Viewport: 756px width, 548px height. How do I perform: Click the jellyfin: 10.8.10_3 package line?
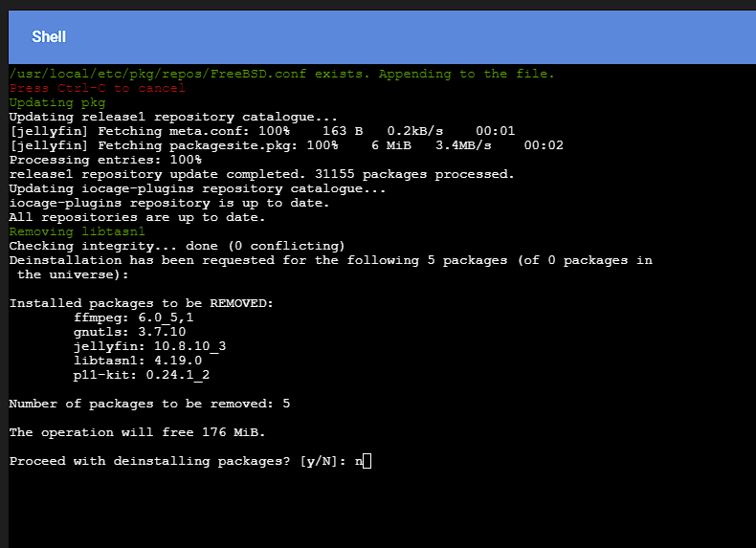[149, 346]
